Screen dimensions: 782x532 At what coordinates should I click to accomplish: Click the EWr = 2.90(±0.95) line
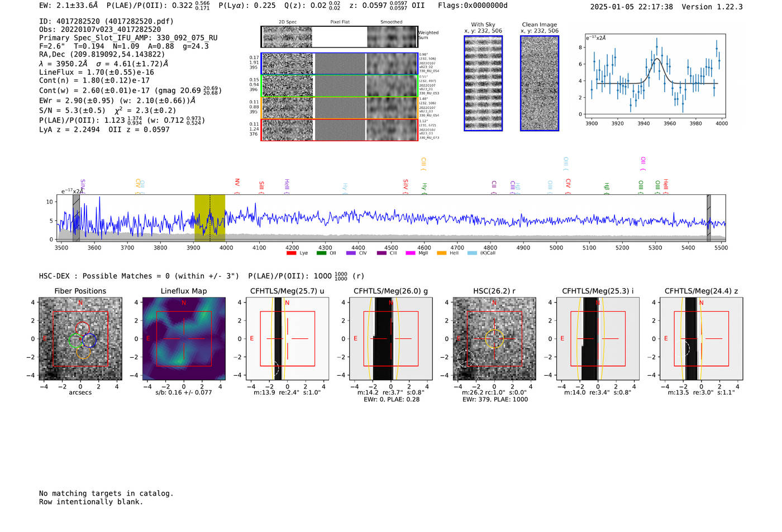[x=117, y=101]
